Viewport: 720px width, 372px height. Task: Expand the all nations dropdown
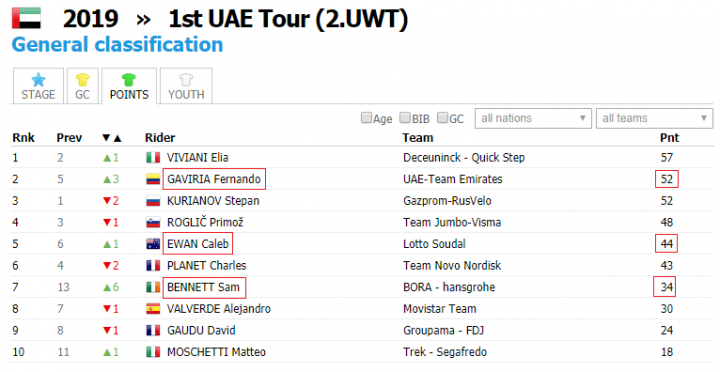(533, 118)
